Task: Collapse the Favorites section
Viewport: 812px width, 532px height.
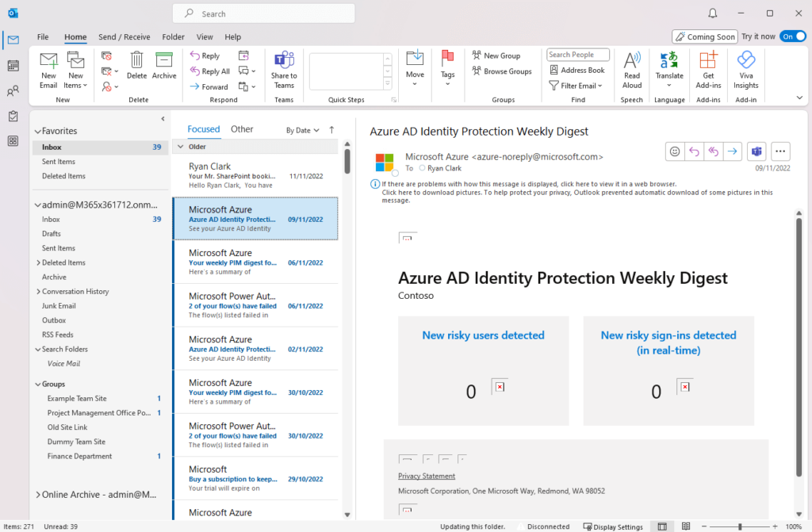Action: [x=37, y=132]
